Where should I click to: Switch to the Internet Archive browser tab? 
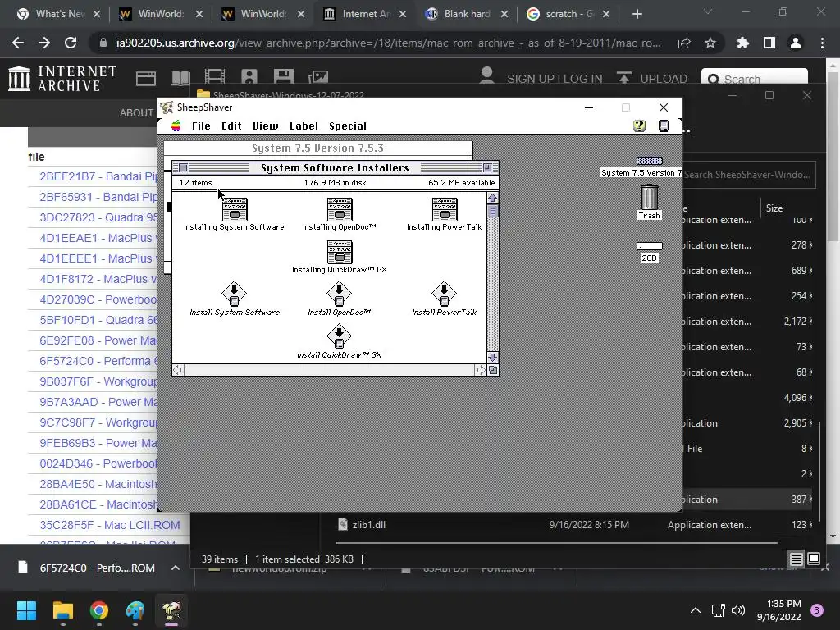[366, 14]
